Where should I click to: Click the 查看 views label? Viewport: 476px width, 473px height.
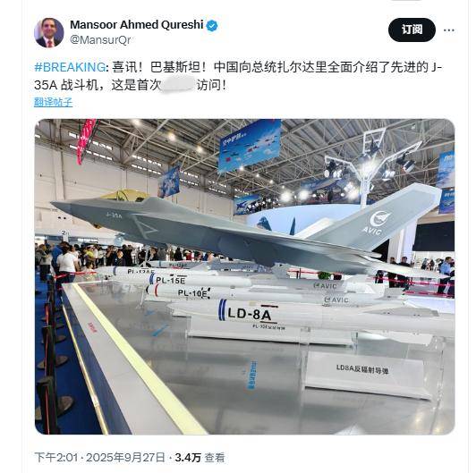click(215, 458)
